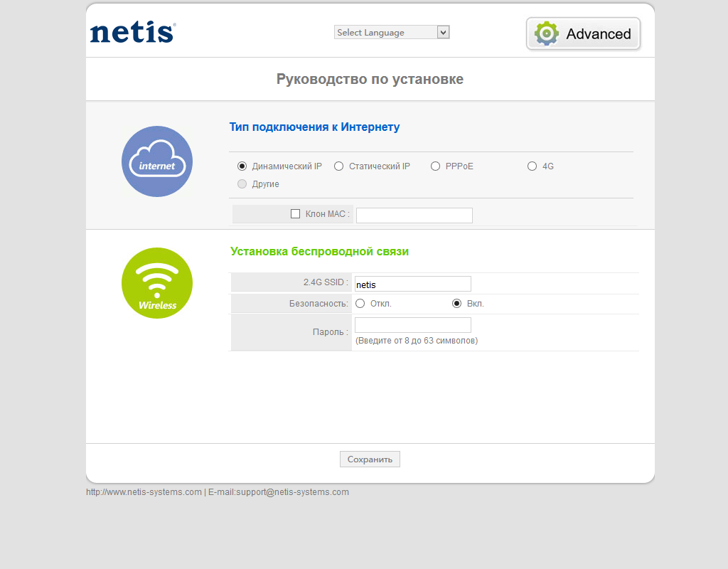Click the Advanced gear icon
This screenshot has height=569, width=728.
point(547,33)
